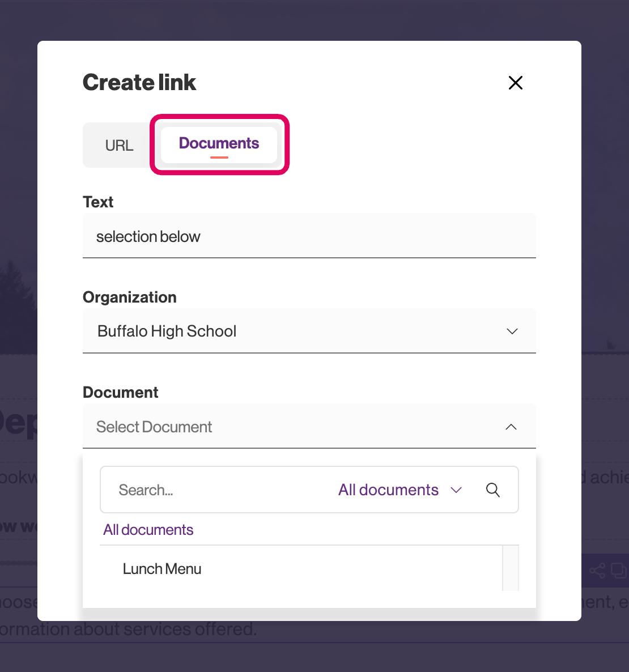Click the copy icon at the right edge
Viewport: 629px width, 672px height.
point(618,570)
